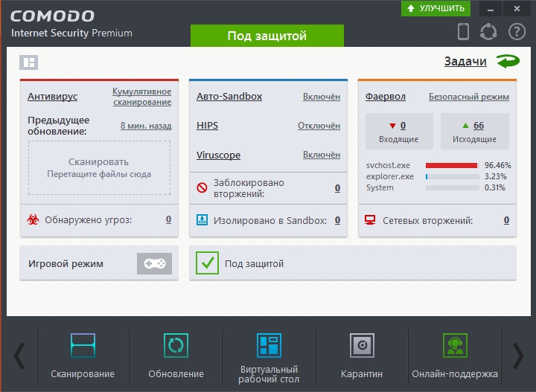The width and height of the screenshot is (536, 392).
Task: Open the Авто-Sandbox link
Action: pos(229,97)
